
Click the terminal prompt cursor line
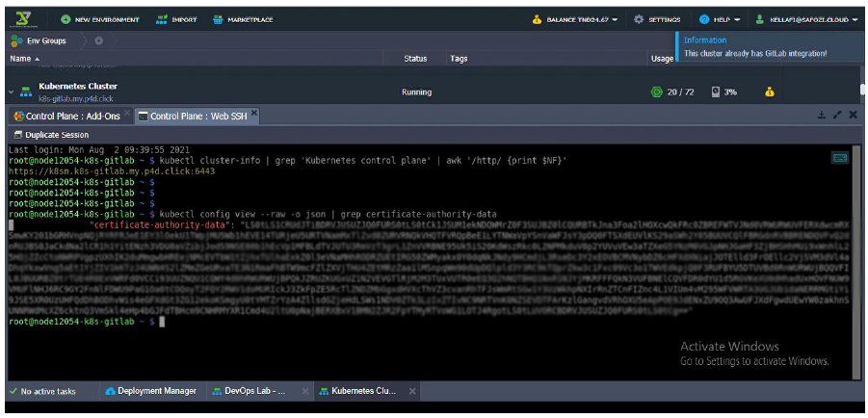point(87,322)
